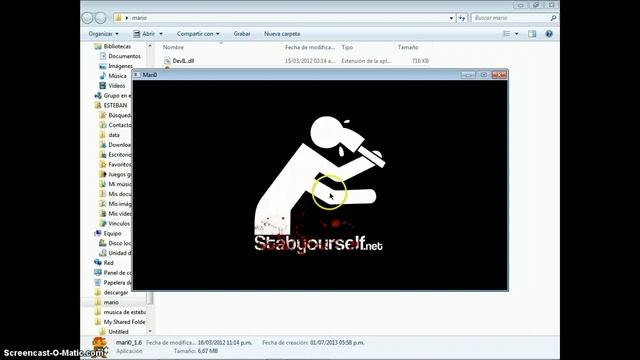This screenshot has height=360, width=640.
Task: Sort by Fecha de modifica column header
Action: [310, 47]
